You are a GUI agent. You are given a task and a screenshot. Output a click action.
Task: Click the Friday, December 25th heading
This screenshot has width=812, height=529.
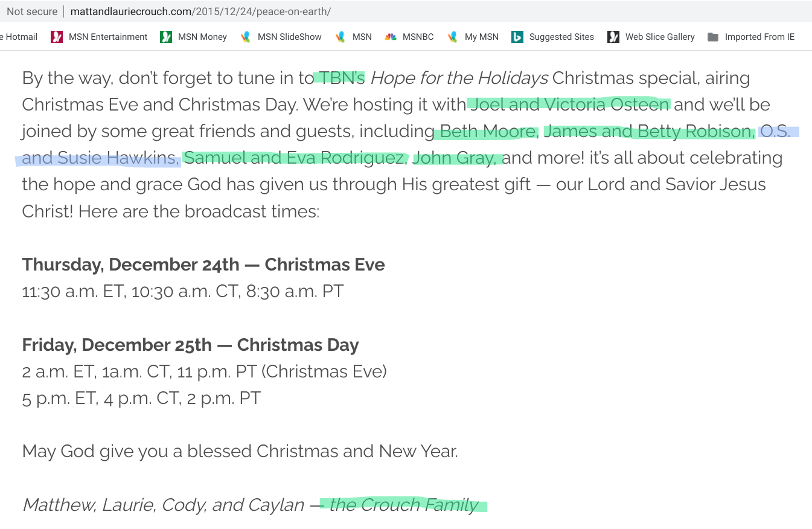pyautogui.click(x=190, y=345)
